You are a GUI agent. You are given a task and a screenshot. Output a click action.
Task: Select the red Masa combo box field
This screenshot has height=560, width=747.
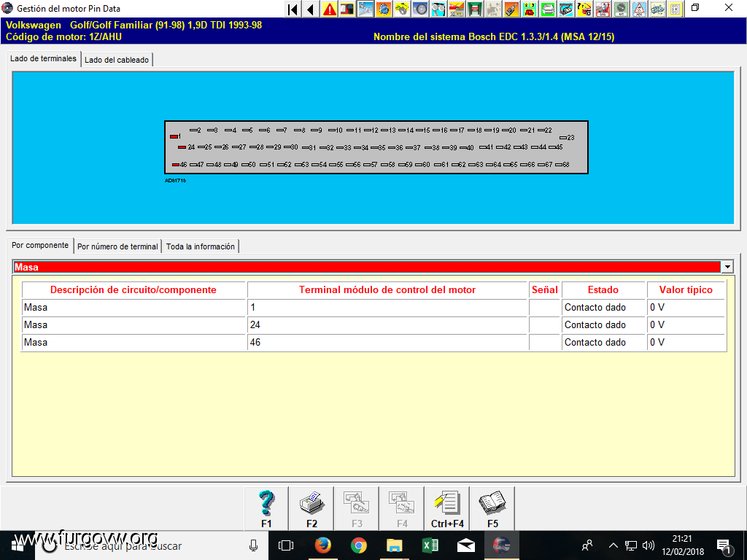point(367,267)
